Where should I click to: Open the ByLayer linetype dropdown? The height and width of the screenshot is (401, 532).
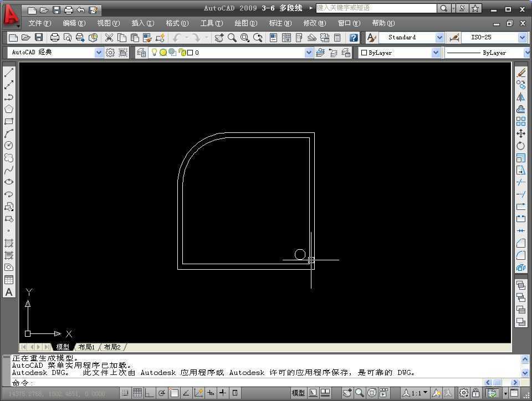(x=527, y=53)
